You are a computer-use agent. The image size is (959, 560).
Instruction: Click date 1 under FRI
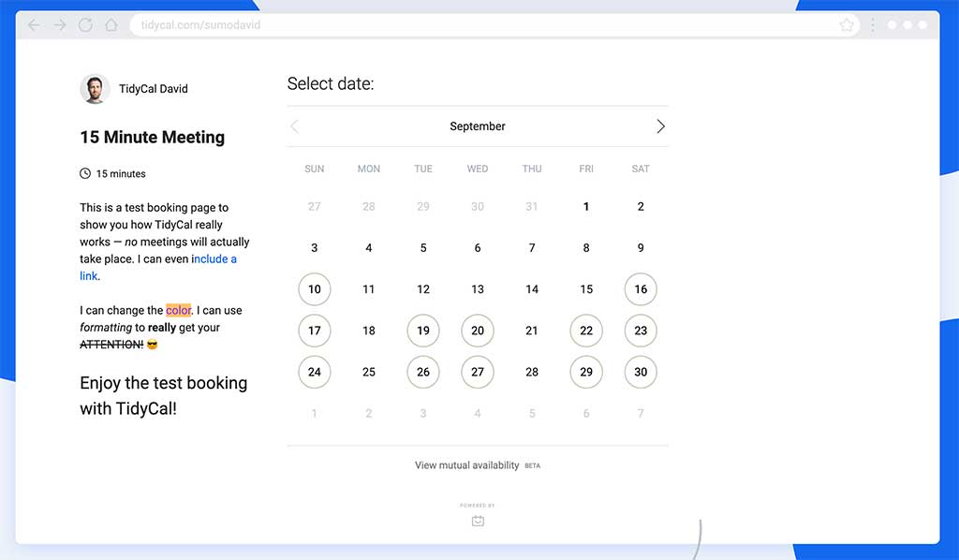(586, 207)
